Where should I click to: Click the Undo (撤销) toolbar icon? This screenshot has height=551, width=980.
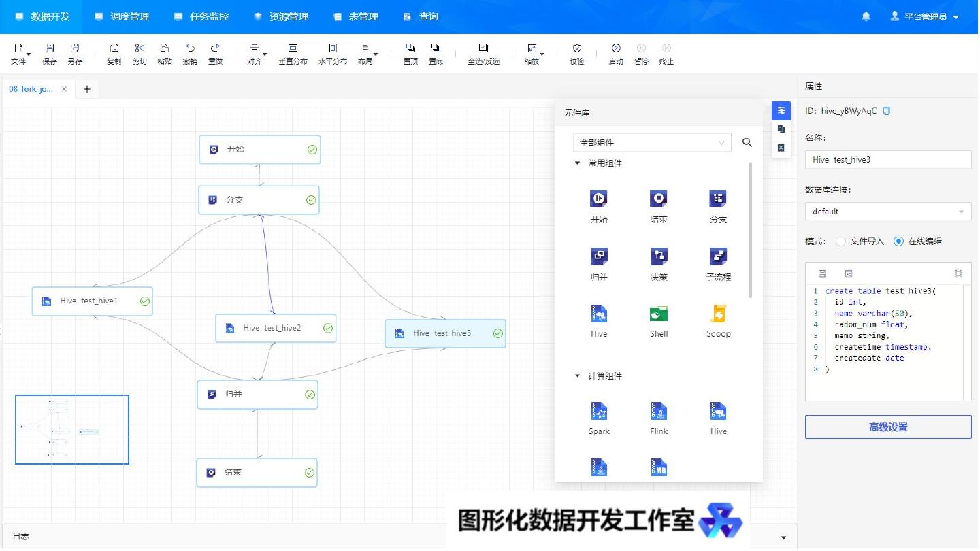(x=191, y=48)
